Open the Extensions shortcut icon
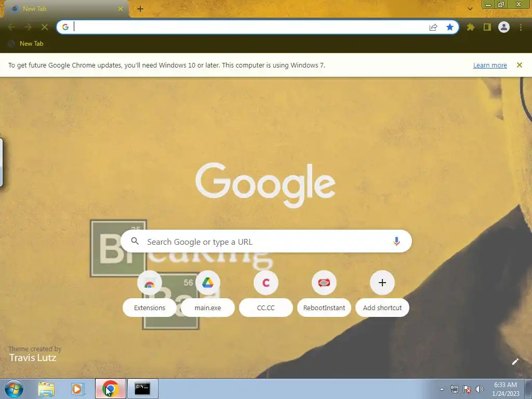Image resolution: width=532 pixels, height=399 pixels. point(150,283)
